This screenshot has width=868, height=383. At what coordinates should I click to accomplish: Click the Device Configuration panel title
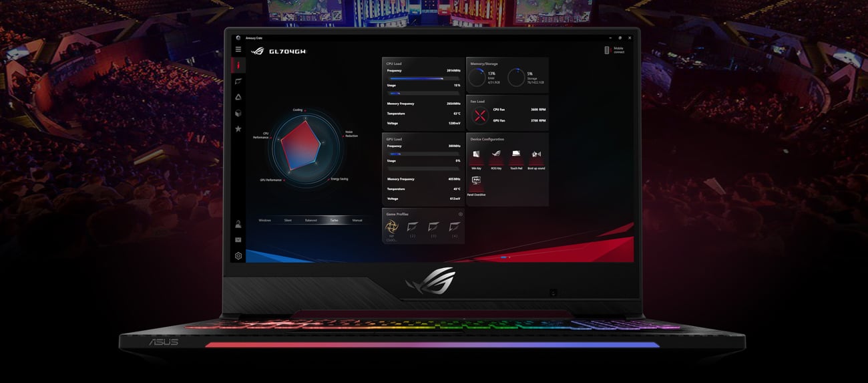click(487, 139)
